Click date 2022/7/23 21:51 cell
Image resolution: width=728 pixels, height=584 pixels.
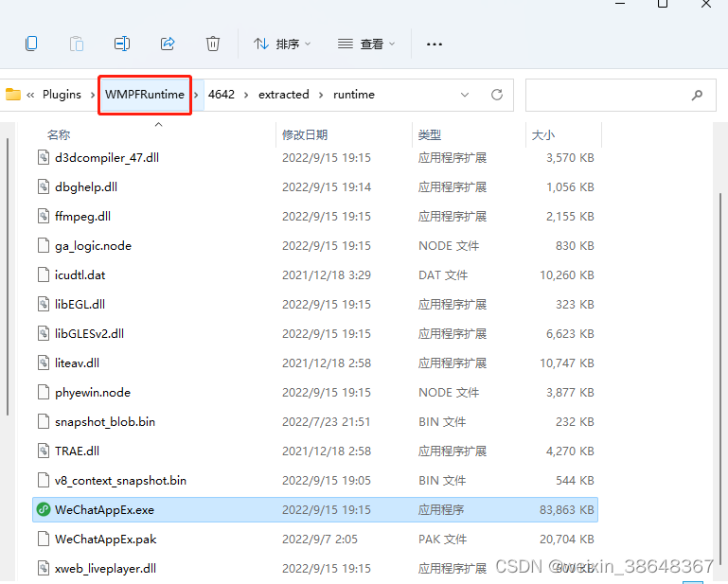coord(327,421)
